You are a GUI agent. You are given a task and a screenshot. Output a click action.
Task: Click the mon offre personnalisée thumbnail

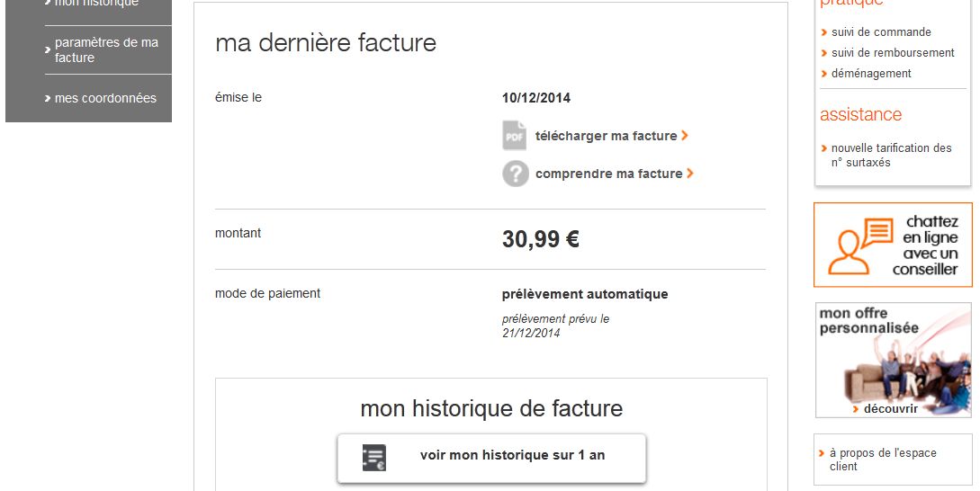pos(893,360)
